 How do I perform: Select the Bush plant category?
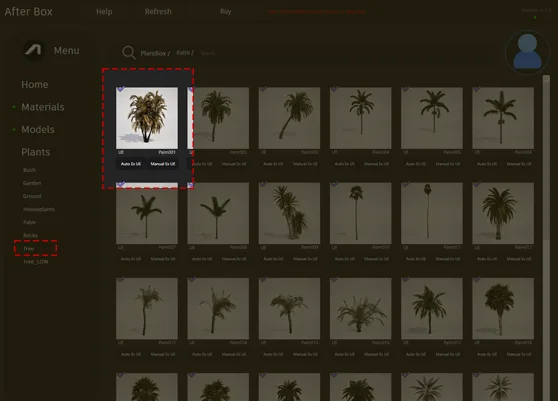[x=29, y=170]
